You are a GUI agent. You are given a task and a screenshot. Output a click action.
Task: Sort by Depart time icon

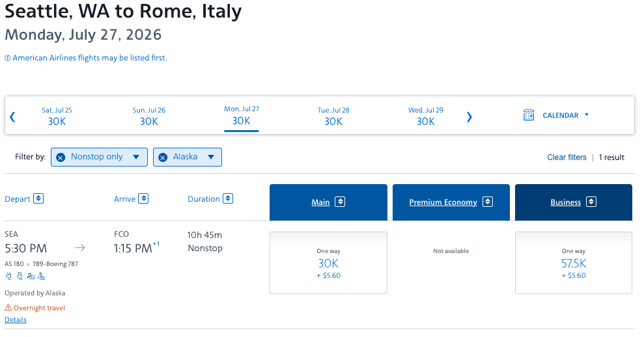[x=38, y=198]
